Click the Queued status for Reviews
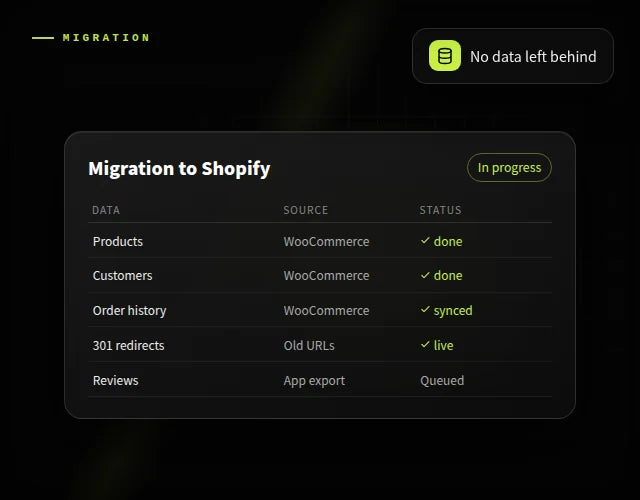This screenshot has width=640, height=500. tap(442, 381)
